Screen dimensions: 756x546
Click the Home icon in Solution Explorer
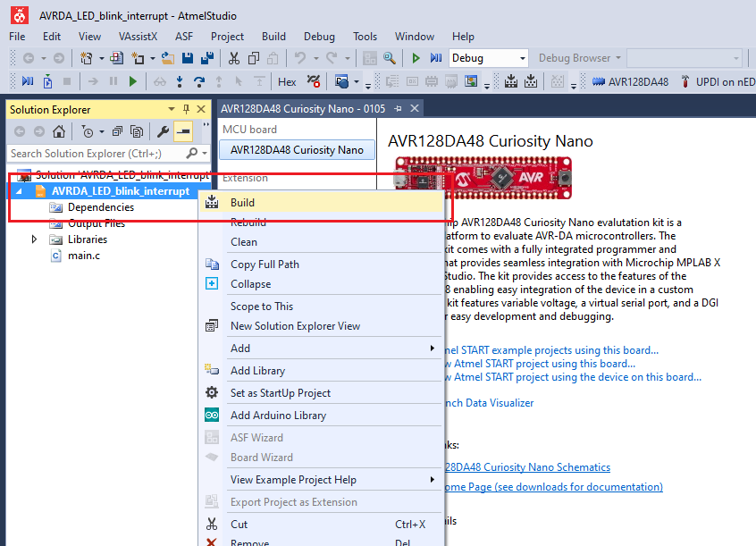coord(59,131)
